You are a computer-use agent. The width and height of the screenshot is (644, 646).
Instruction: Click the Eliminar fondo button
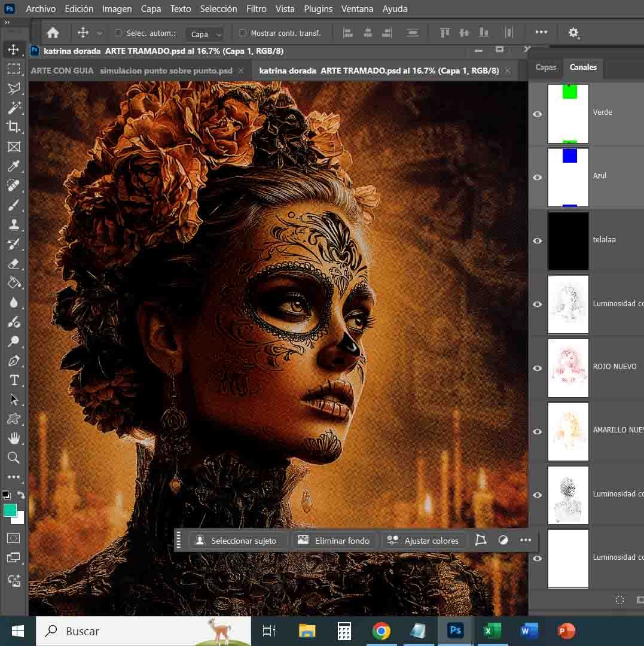334,541
